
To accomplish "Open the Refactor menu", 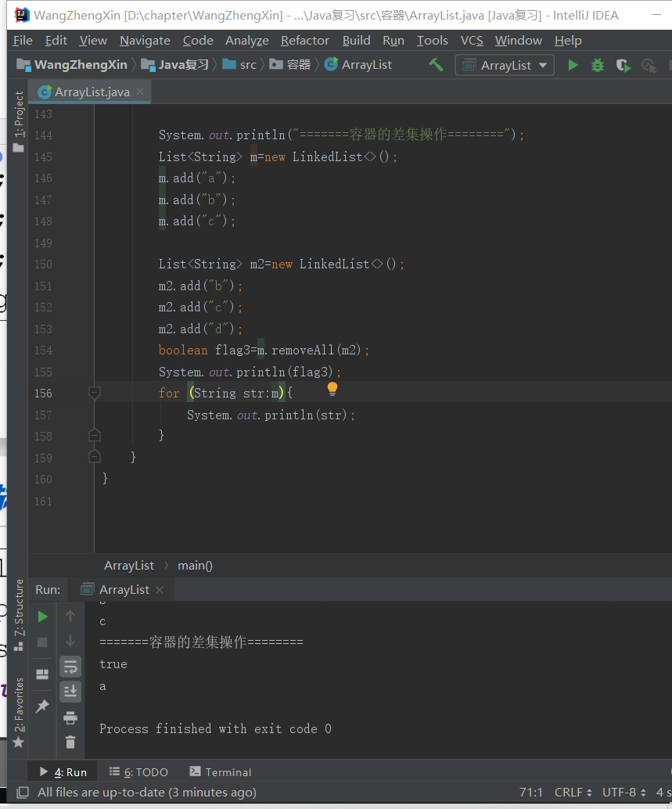I will tap(305, 40).
